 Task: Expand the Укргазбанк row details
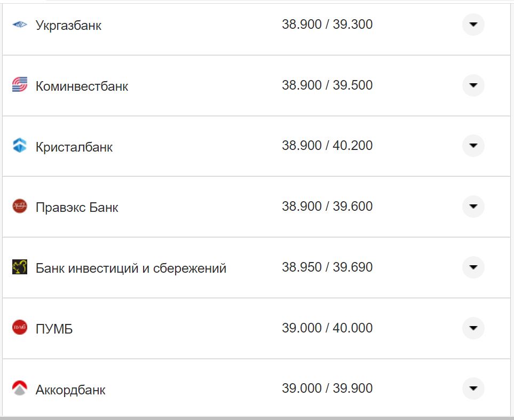coord(473,24)
